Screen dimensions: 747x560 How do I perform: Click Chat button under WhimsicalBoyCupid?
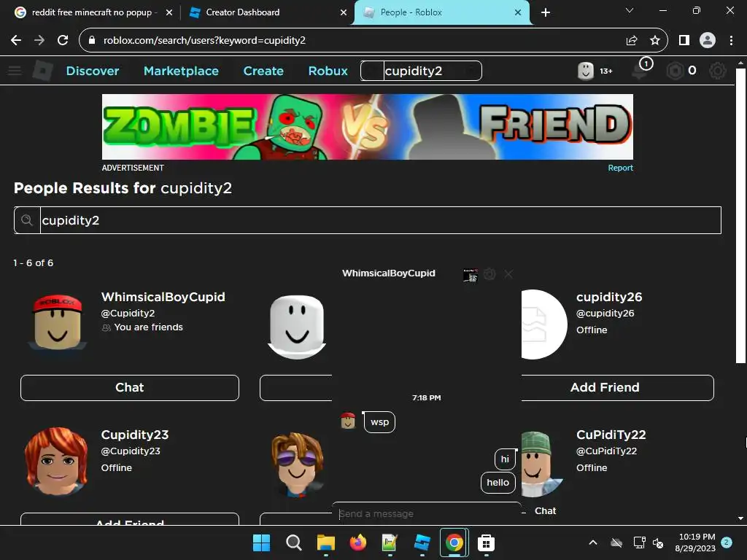coord(130,388)
